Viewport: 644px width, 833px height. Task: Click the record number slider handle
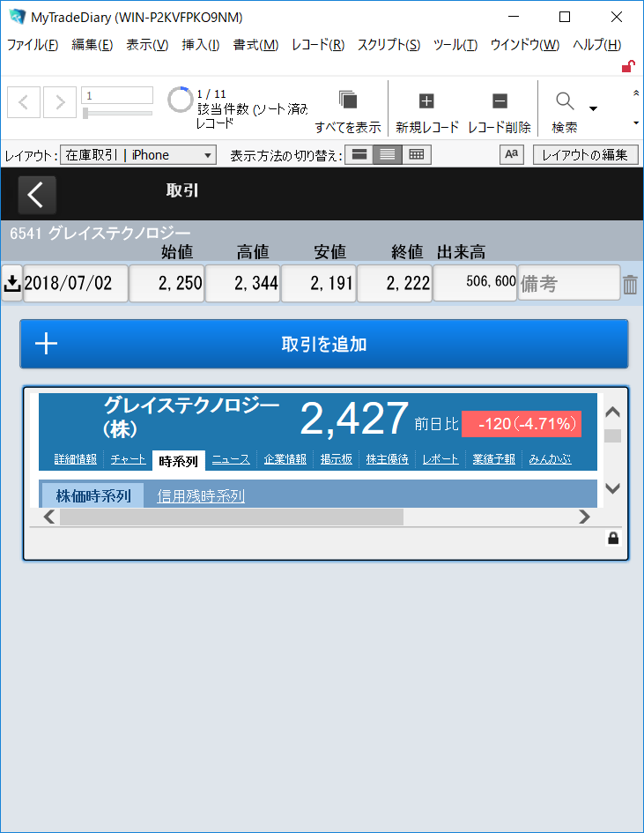point(85,113)
